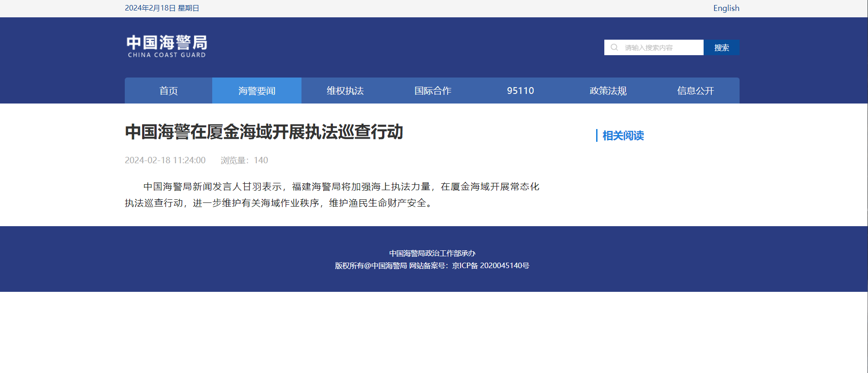Click the article body paragraph text
The image size is (868, 373).
(332, 195)
